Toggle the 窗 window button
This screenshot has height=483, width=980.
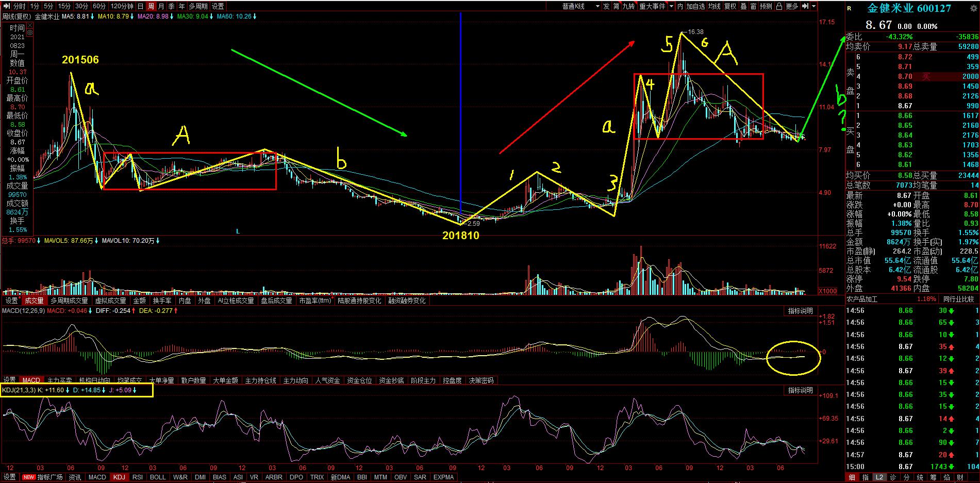(753, 6)
